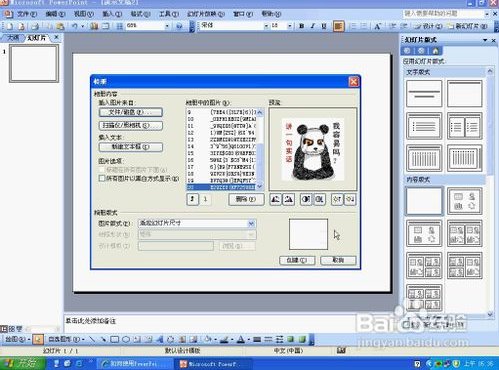Click the Line Color icon
Image resolution: width=499 pixels, height=370 pixels.
point(224,339)
